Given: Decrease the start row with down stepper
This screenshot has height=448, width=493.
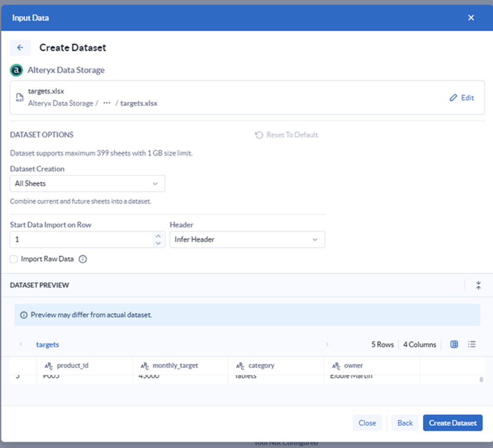Looking at the screenshot, I should pyautogui.click(x=158, y=243).
